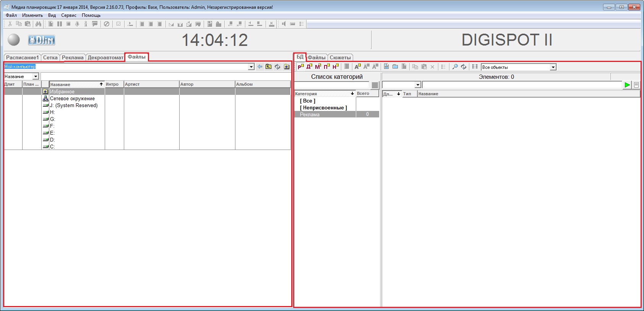Click the speech bubble comment icon
644x311 pixels.
tap(95, 24)
